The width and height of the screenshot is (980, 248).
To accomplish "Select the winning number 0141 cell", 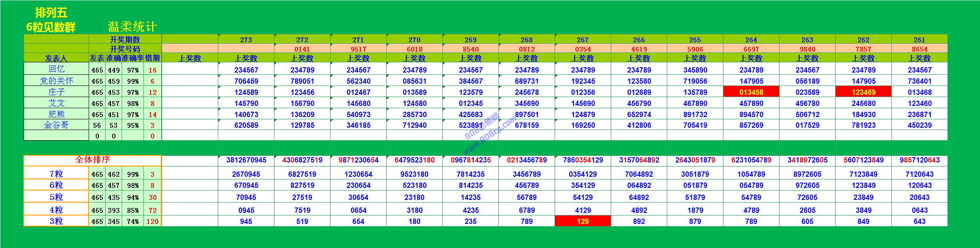I will [x=302, y=49].
